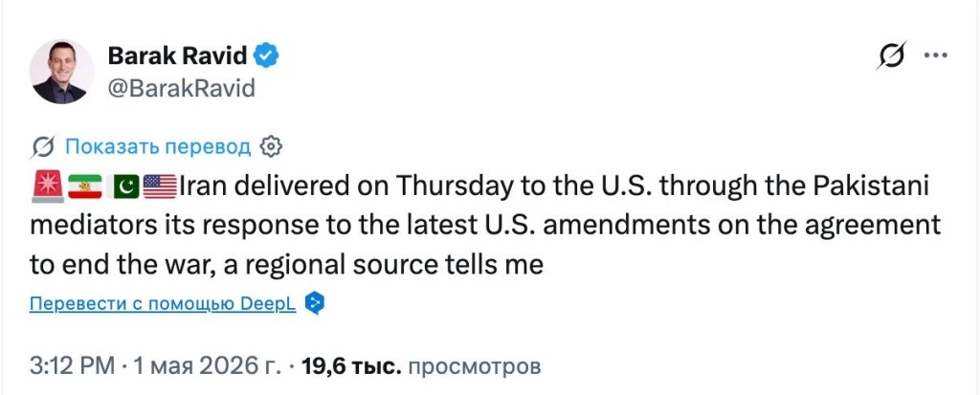Click the Pakistan flag emoji

(x=122, y=187)
